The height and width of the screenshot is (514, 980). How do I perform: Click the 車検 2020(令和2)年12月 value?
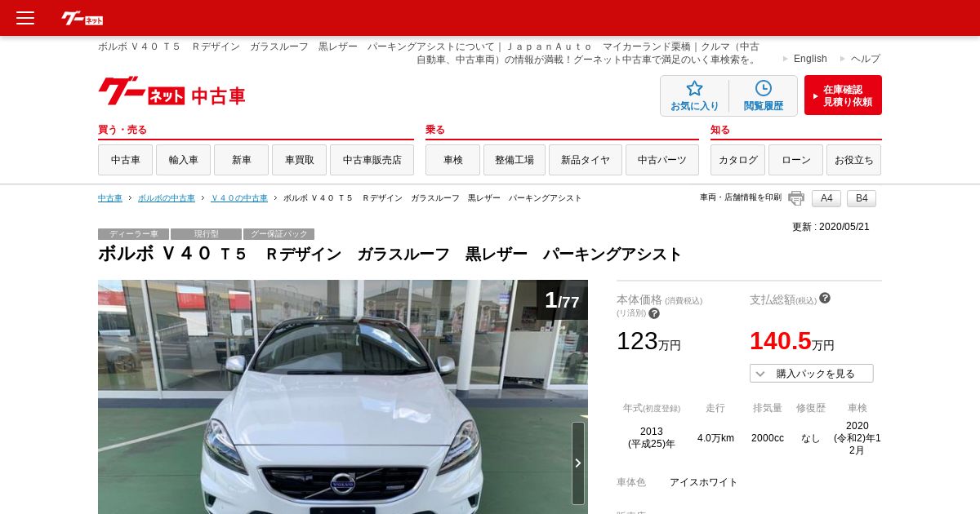tap(857, 438)
